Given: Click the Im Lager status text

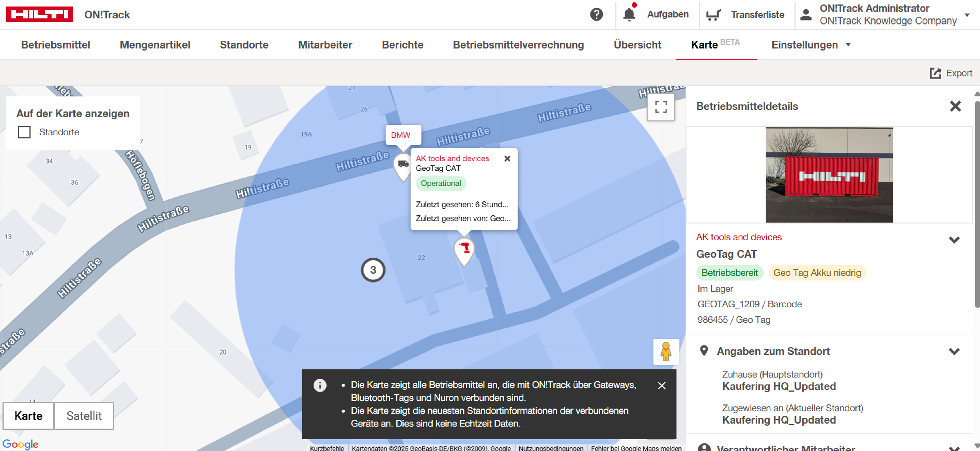Looking at the screenshot, I should coord(715,289).
